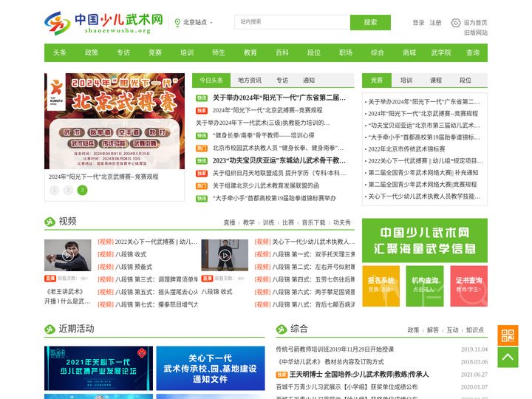Click the 中国少儿武术网 汇聚海量武学信息 green banner

(x=425, y=241)
